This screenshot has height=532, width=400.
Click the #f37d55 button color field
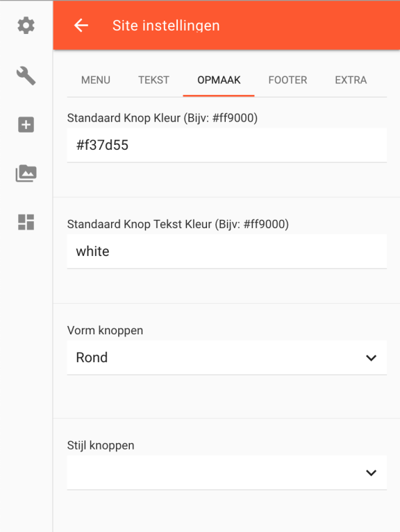pyautogui.click(x=227, y=145)
